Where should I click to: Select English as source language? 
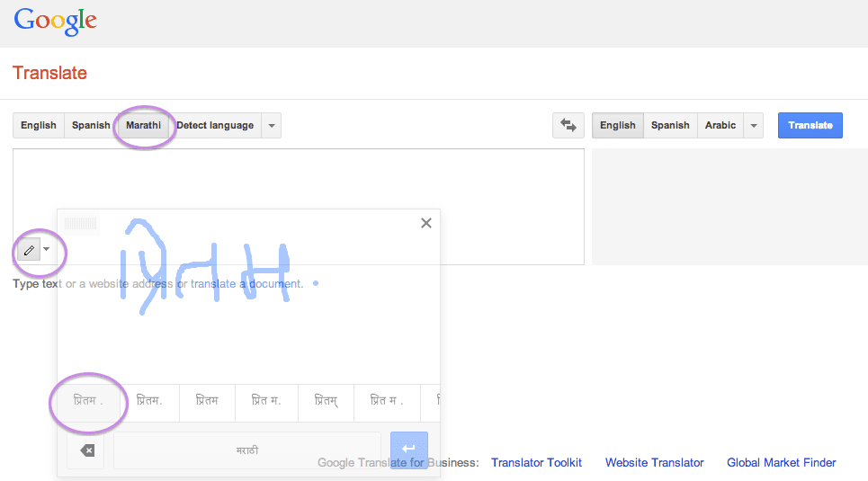click(x=39, y=125)
